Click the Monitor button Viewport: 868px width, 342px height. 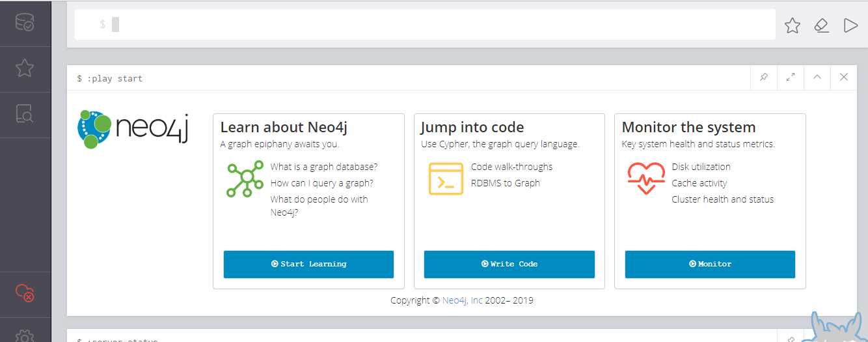(x=710, y=264)
